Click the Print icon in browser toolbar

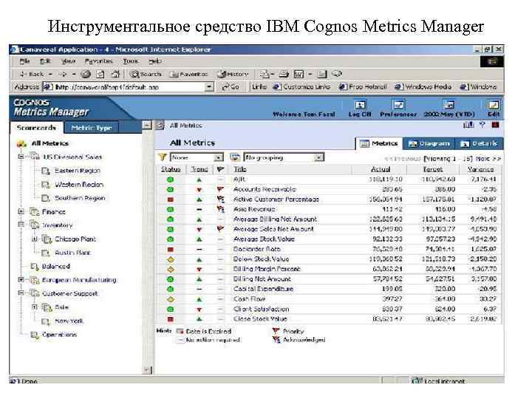click(284, 74)
